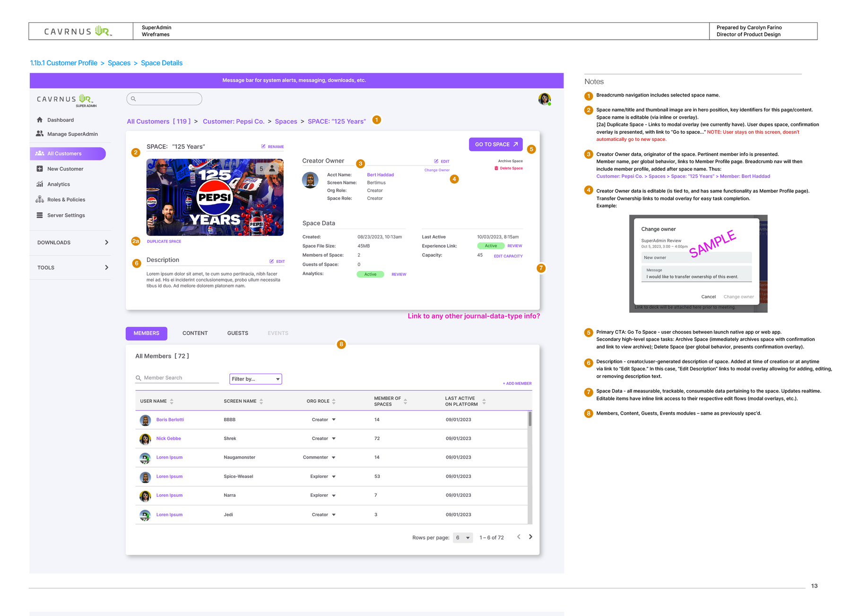Click the top search input field
The image size is (851, 616).
coord(165,99)
